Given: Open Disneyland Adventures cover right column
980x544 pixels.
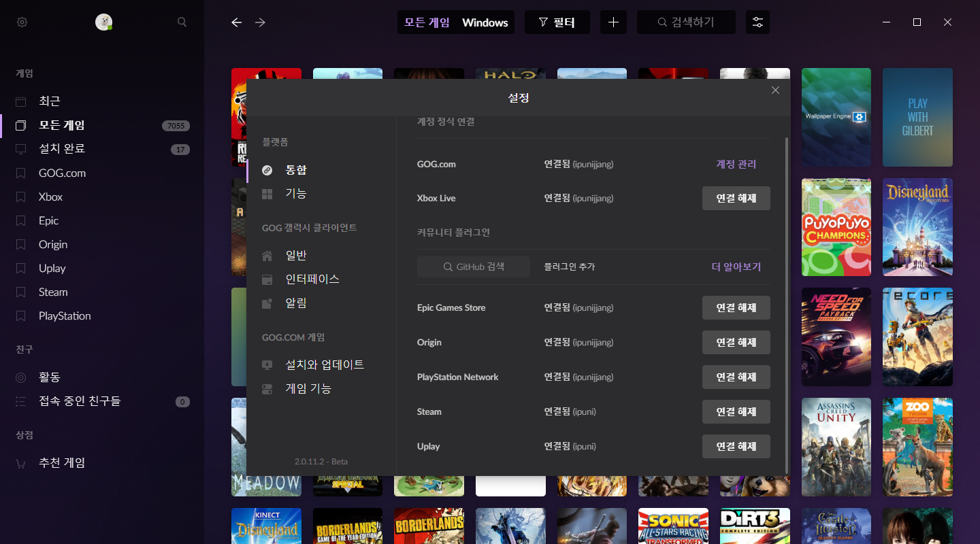Looking at the screenshot, I should [917, 227].
